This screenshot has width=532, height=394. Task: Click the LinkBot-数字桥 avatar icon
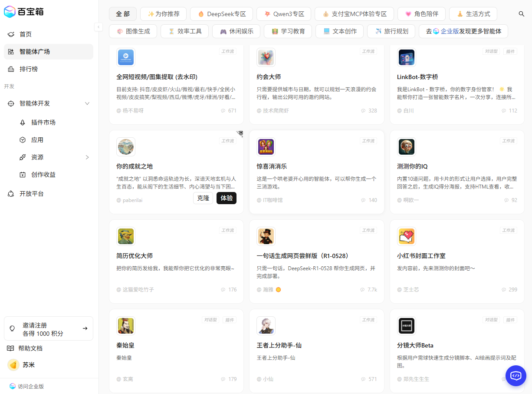click(406, 57)
